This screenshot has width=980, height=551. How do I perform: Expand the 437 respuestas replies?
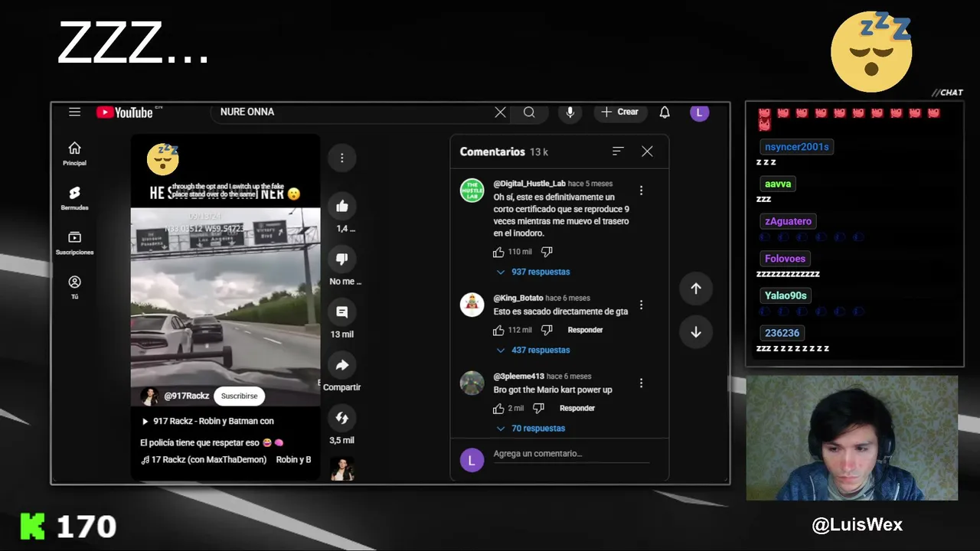point(533,350)
